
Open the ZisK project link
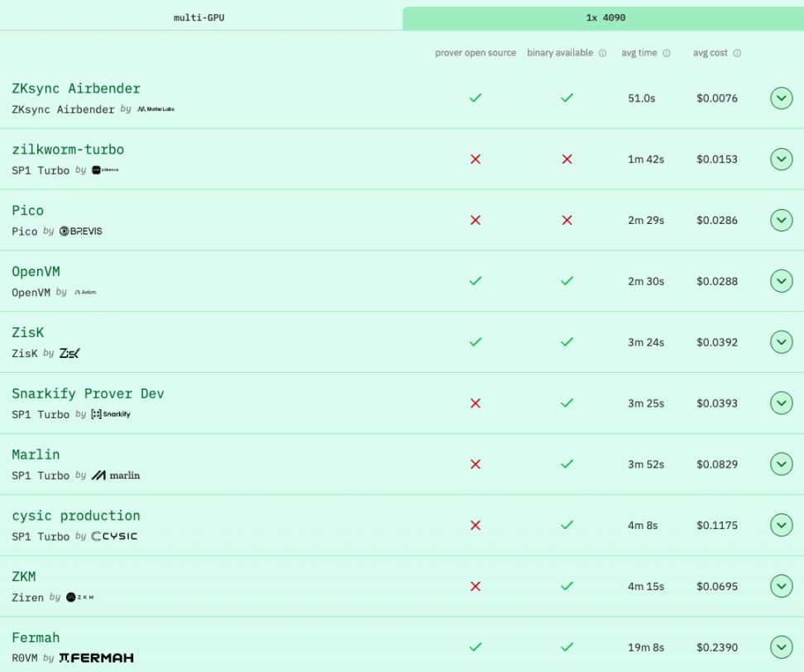(27, 332)
